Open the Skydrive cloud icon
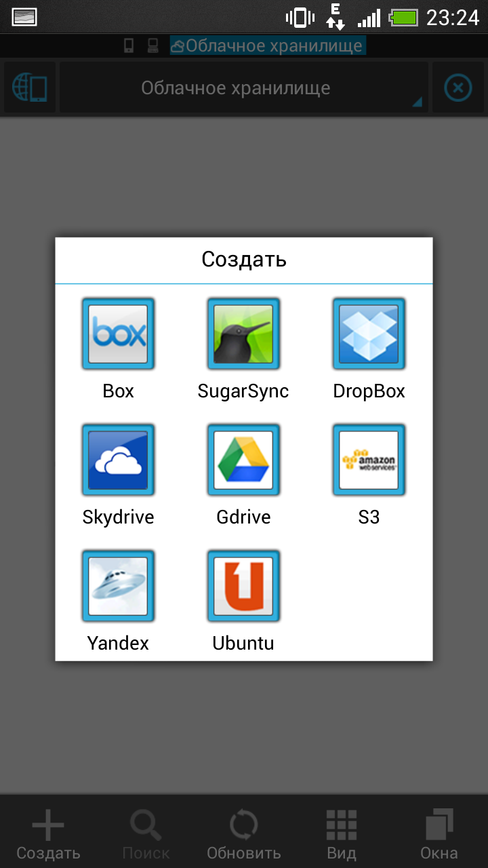This screenshot has width=488, height=868. click(x=118, y=460)
